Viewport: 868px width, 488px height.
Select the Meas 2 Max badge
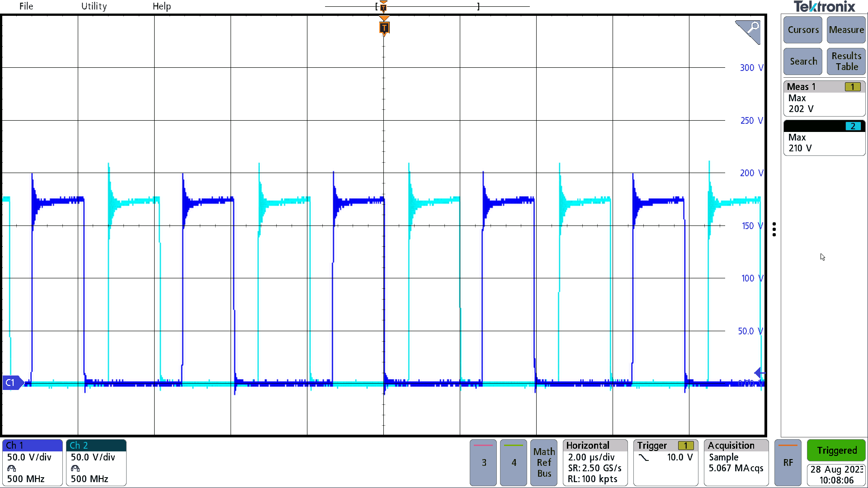point(824,137)
